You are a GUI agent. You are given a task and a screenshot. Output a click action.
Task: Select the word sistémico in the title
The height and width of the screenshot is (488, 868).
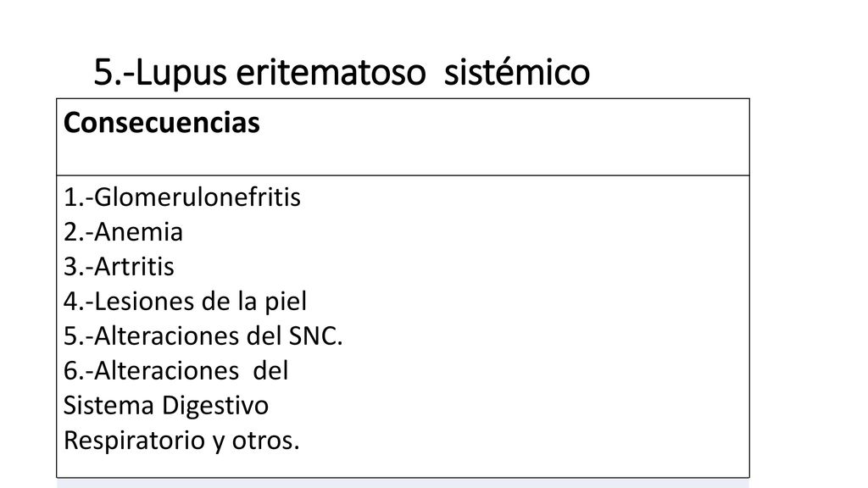click(517, 73)
